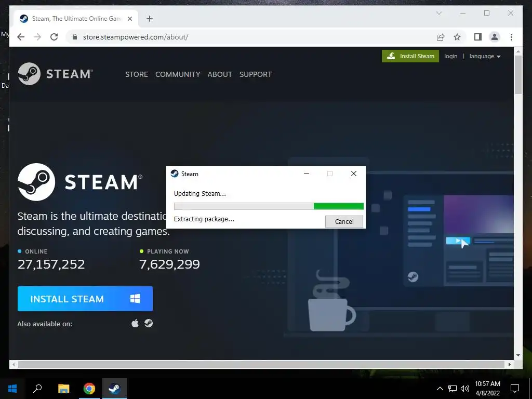Screen dimensions: 532x399
Task: Click the scroll left arrow
Action: pos(14,364)
